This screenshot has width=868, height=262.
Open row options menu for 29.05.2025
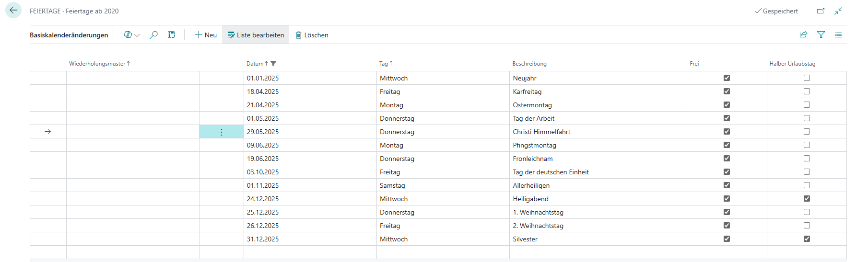click(x=222, y=132)
